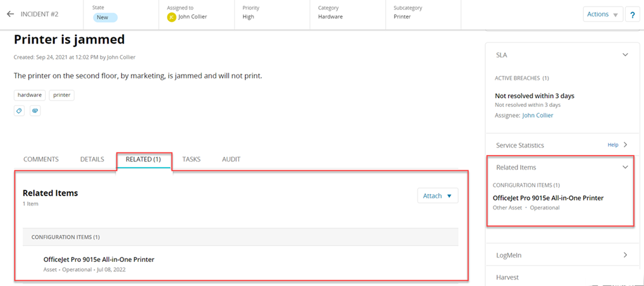Click John Collier's avatar badge
Screen dimensions: 644x286
[171, 17]
